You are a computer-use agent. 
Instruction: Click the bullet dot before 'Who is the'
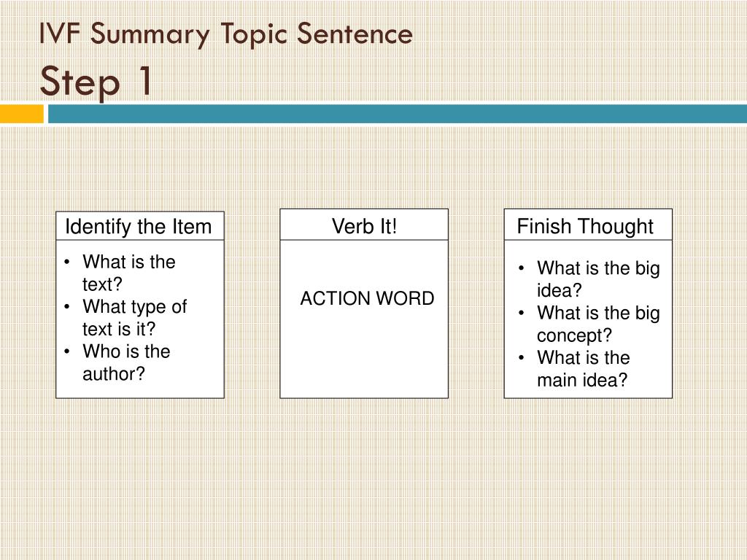point(67,351)
